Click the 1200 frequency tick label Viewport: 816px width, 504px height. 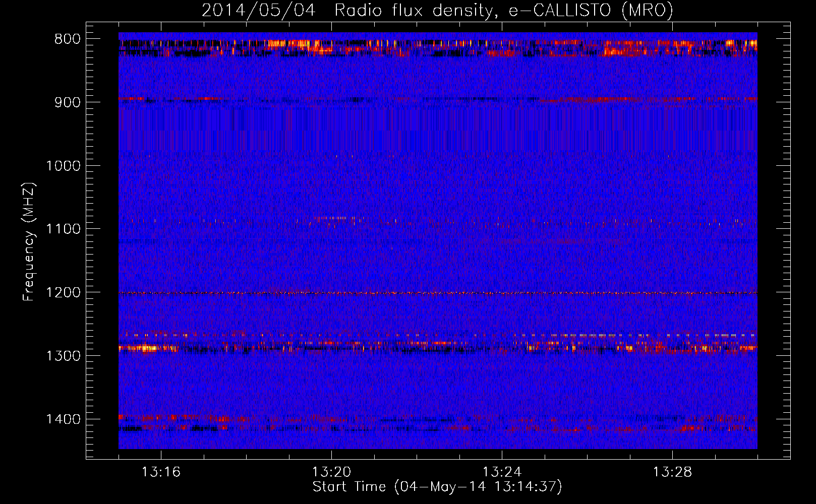(x=64, y=293)
